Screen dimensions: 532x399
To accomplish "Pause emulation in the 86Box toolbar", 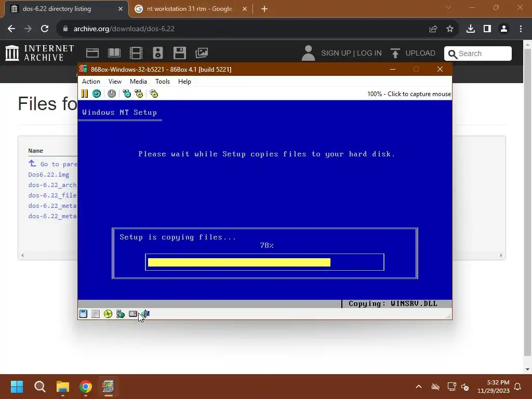I will pyautogui.click(x=85, y=94).
